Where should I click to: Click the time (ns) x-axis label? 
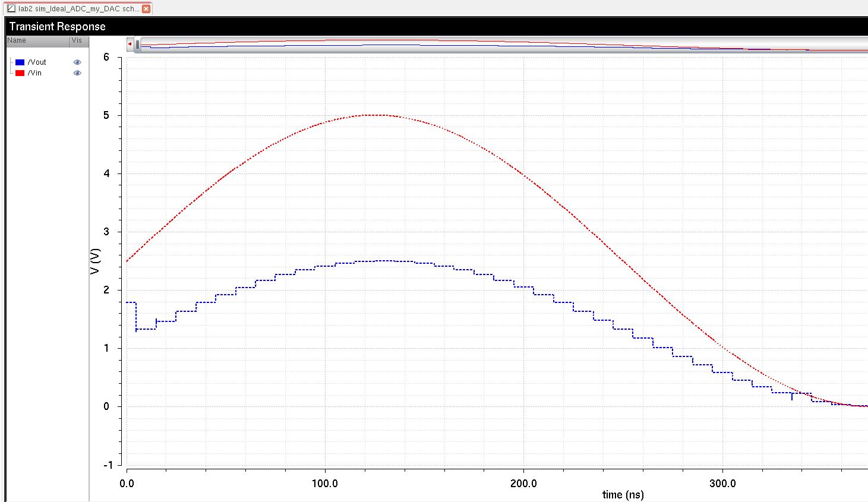(x=623, y=494)
